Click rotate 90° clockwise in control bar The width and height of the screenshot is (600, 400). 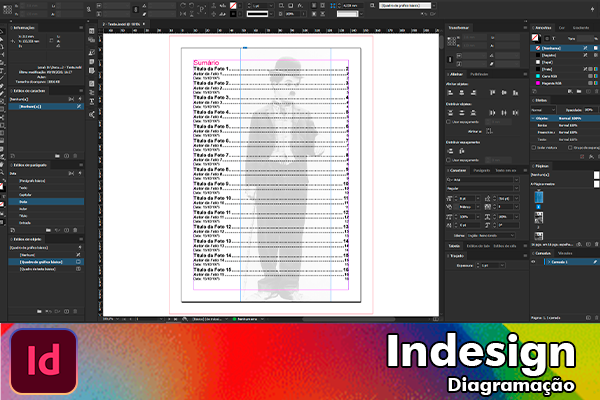pos(183,5)
